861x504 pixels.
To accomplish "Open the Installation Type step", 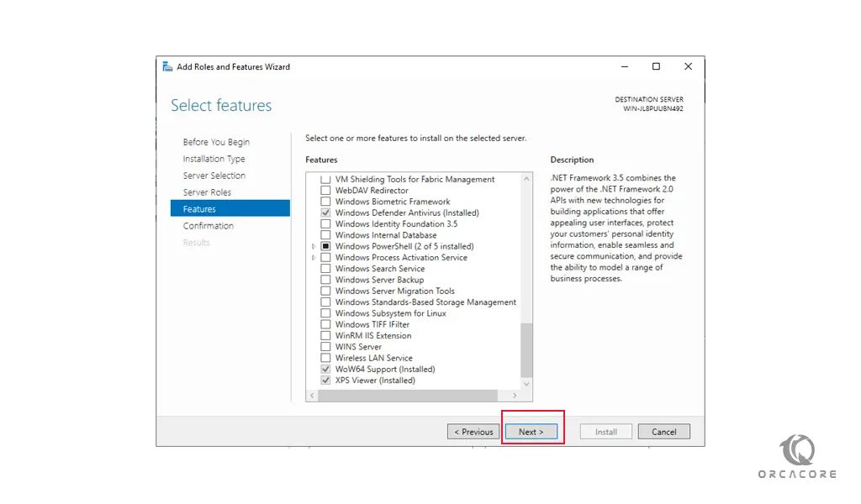I will [214, 159].
